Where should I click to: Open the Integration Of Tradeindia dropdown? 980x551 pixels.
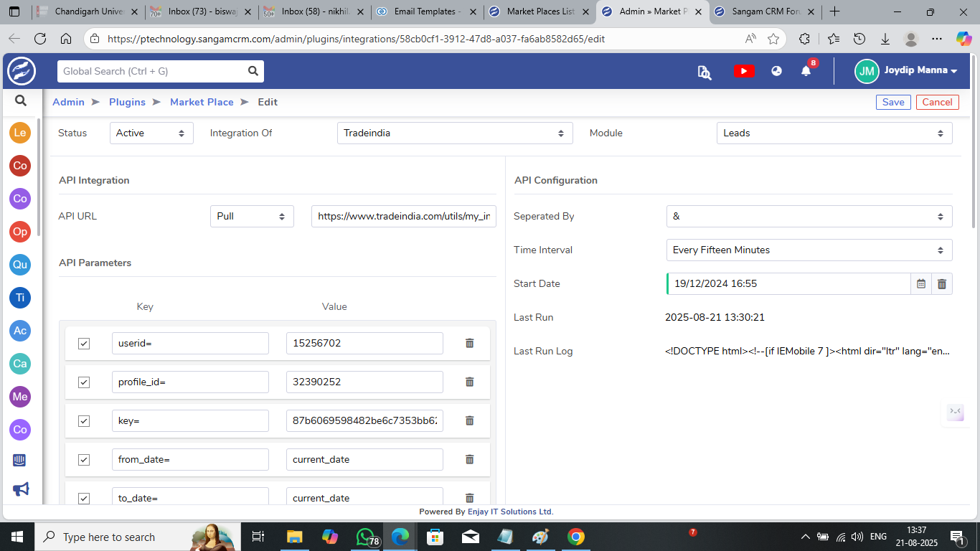coord(455,133)
